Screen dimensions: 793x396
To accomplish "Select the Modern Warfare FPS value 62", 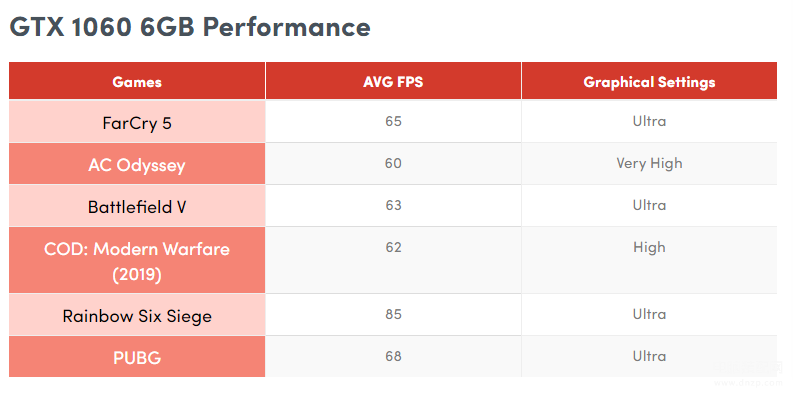I will [393, 247].
